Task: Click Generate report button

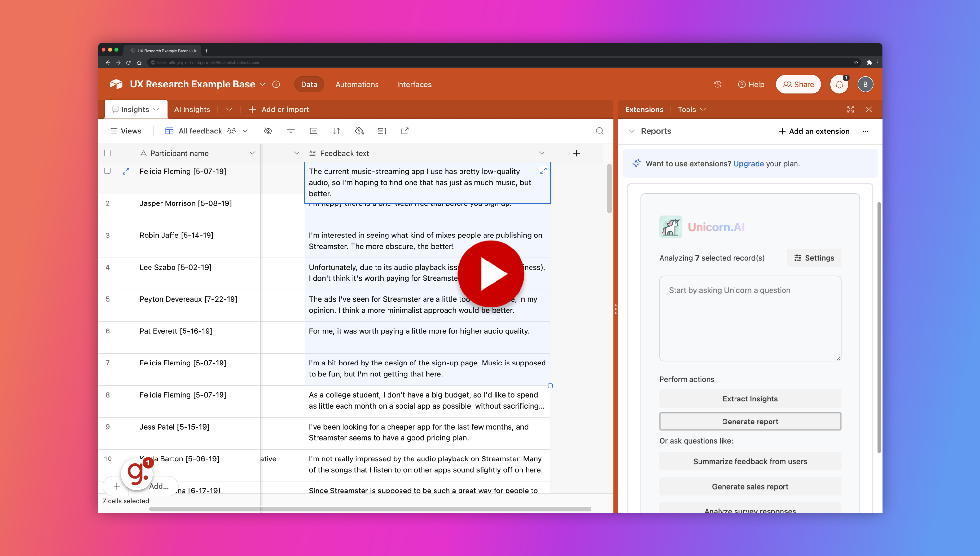Action: [750, 422]
